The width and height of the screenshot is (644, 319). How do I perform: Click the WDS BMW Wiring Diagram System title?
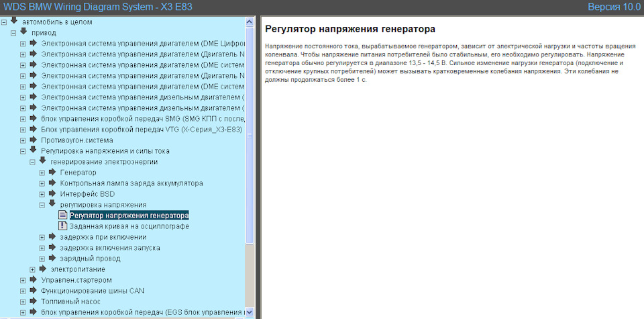(98, 7)
